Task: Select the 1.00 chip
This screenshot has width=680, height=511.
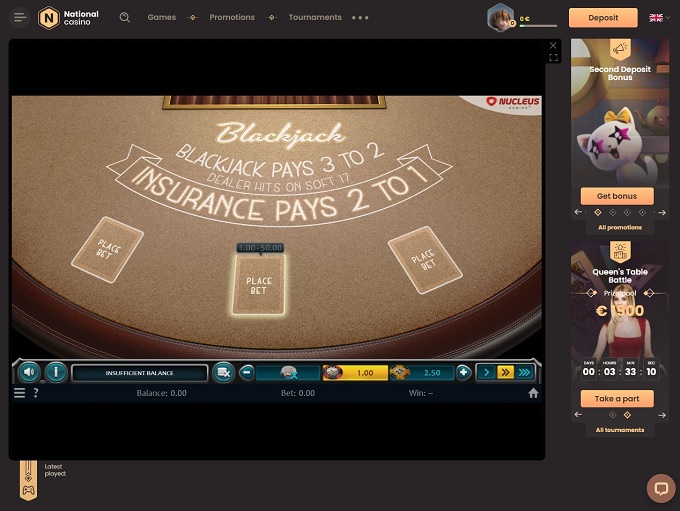Action: 354,372
